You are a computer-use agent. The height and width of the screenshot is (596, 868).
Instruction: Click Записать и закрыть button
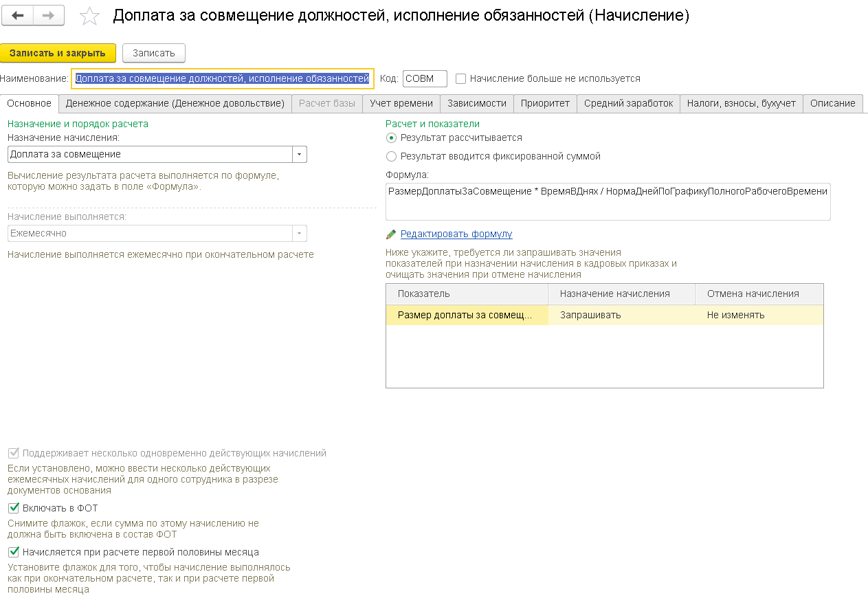point(58,53)
